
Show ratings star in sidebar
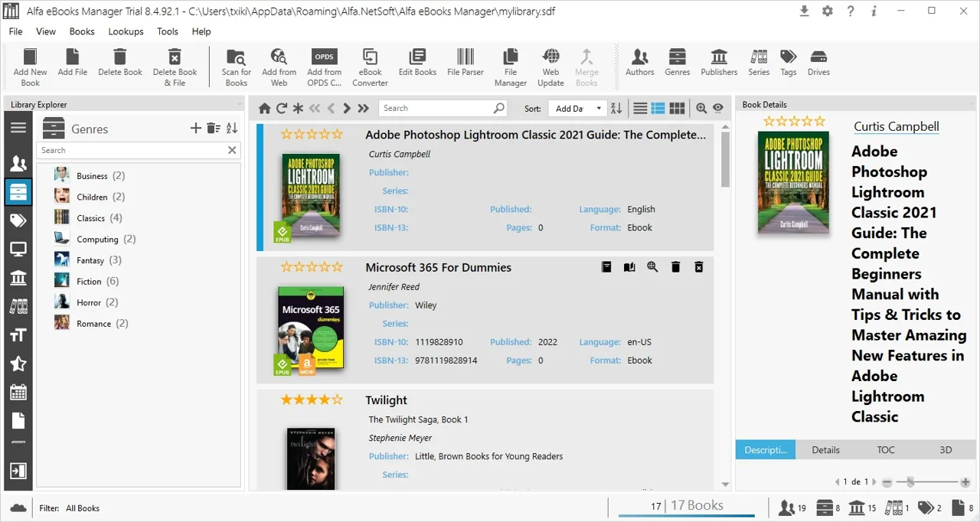point(18,364)
